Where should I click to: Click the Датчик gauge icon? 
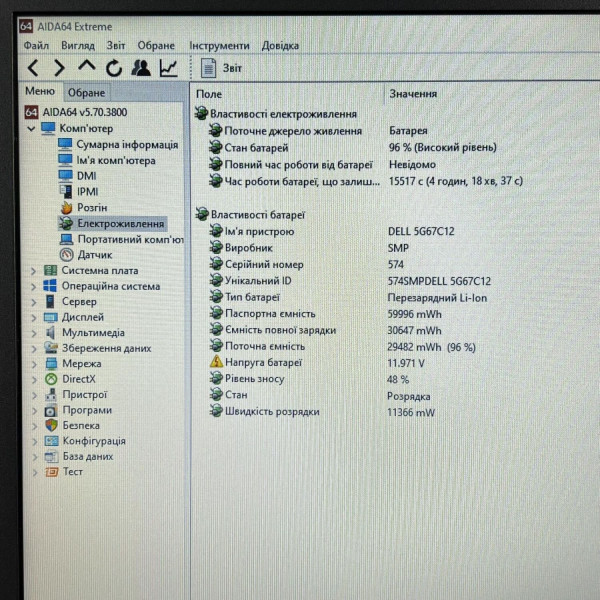(x=66, y=254)
